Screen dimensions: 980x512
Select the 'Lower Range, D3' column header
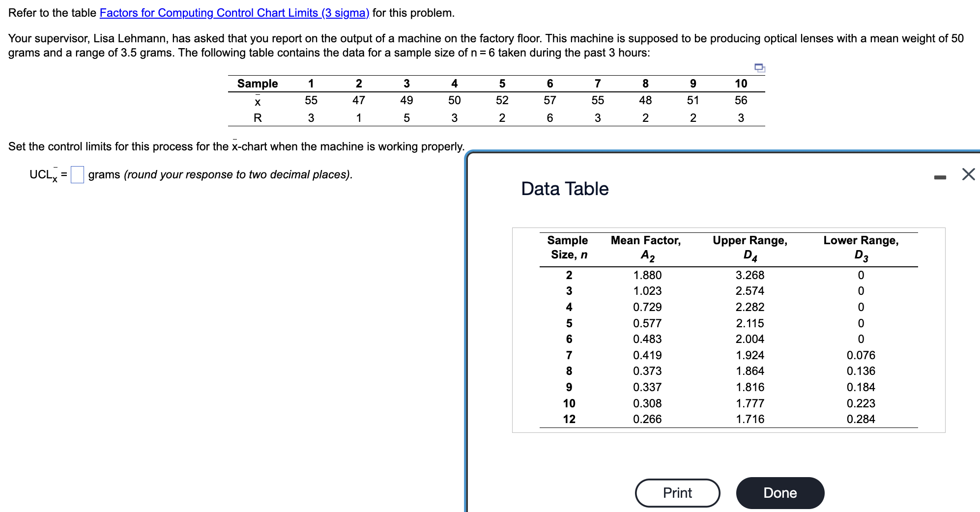click(x=861, y=248)
